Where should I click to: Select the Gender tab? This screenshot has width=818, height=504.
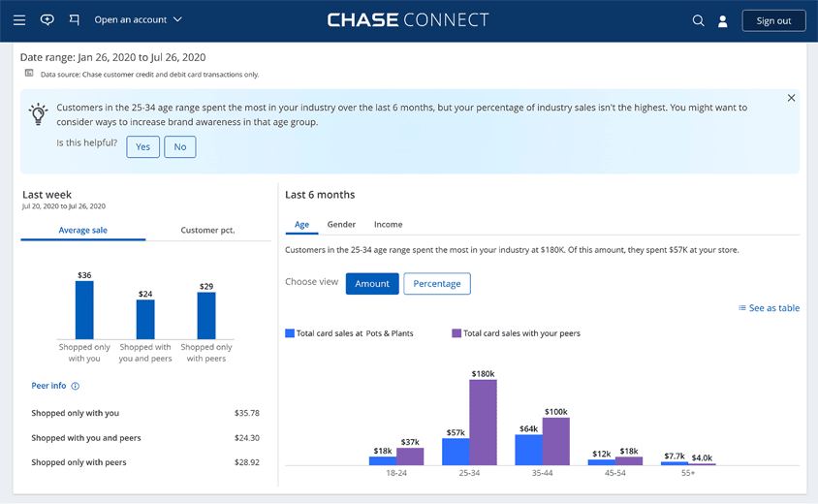click(341, 224)
